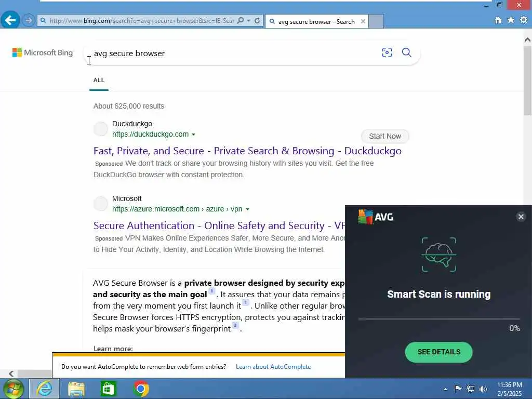
Task: Open the azure.microsoft.com vpn URL link
Action: point(177,209)
